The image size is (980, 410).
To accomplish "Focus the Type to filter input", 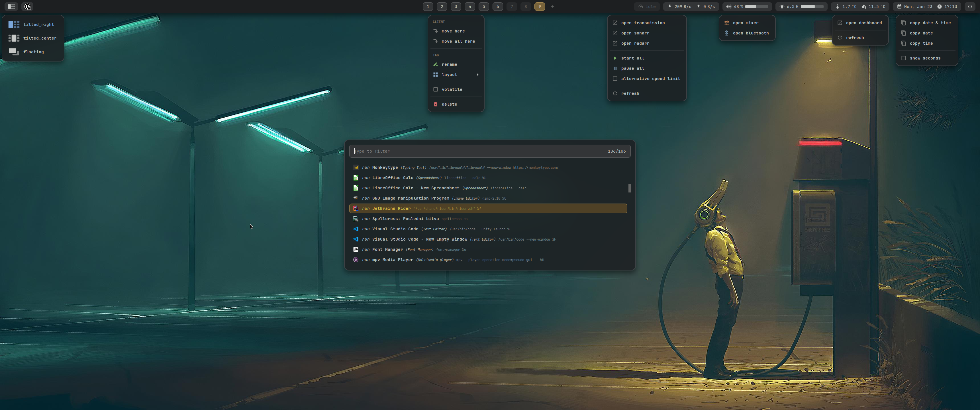I will pyautogui.click(x=490, y=151).
